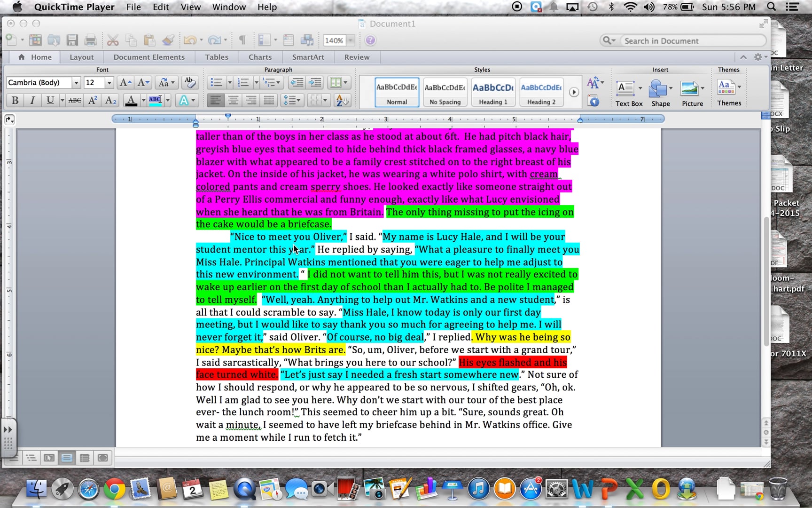
Task: Toggle show paragraph marks
Action: [x=242, y=40]
